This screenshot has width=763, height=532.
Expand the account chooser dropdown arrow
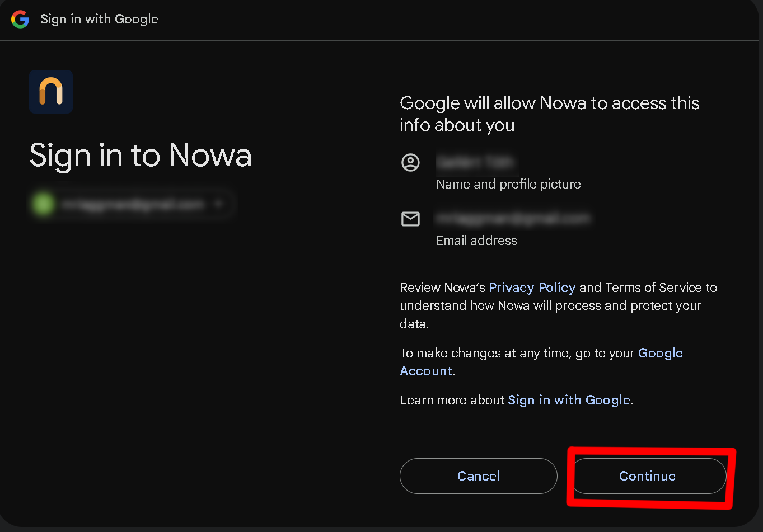click(x=219, y=205)
